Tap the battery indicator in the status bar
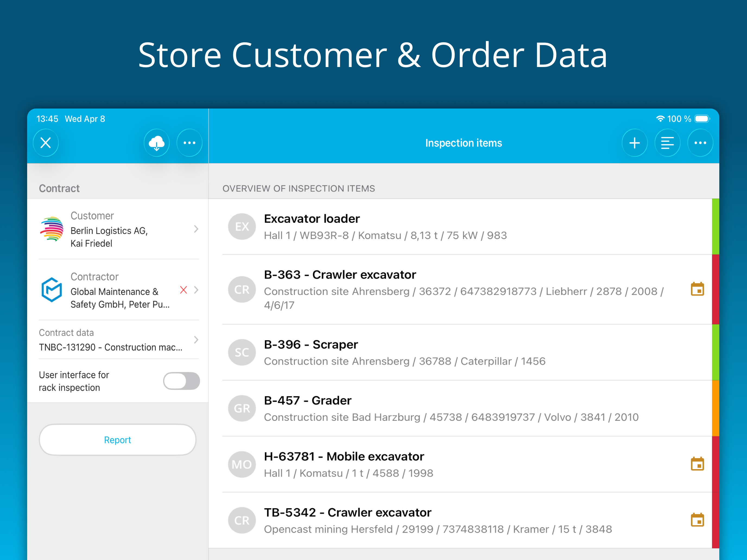This screenshot has height=560, width=747. (702, 119)
